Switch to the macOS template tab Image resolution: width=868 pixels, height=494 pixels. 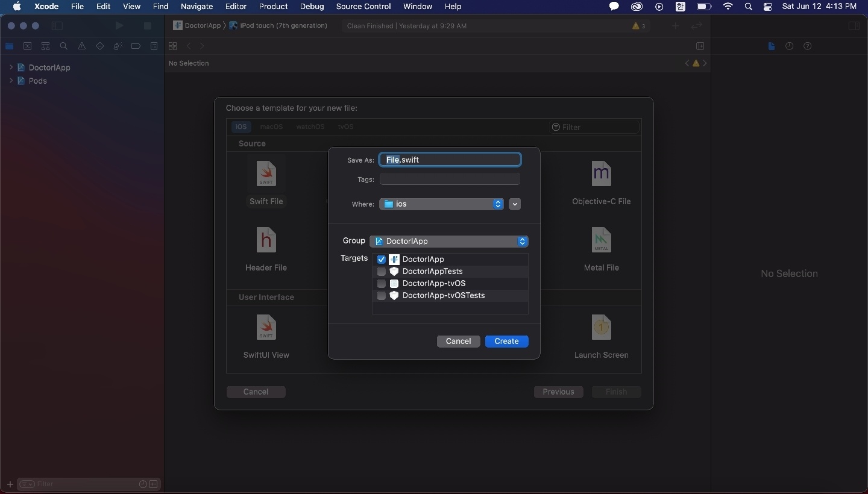click(x=271, y=127)
